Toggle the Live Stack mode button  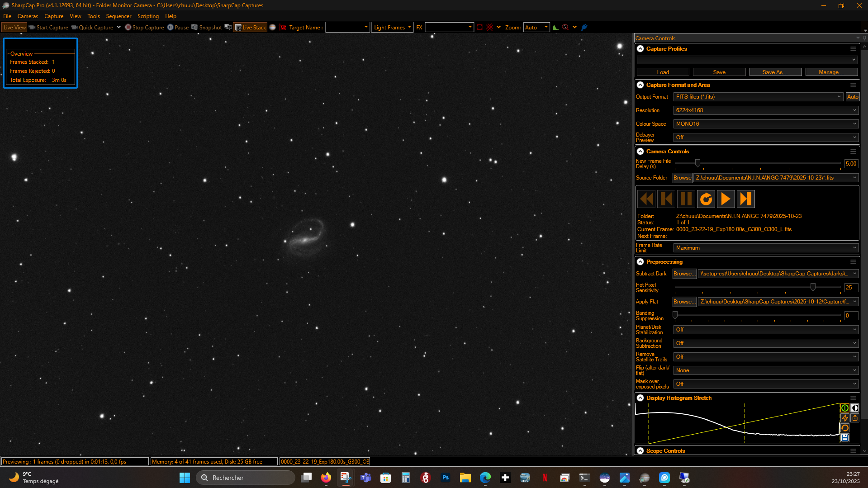click(x=251, y=28)
